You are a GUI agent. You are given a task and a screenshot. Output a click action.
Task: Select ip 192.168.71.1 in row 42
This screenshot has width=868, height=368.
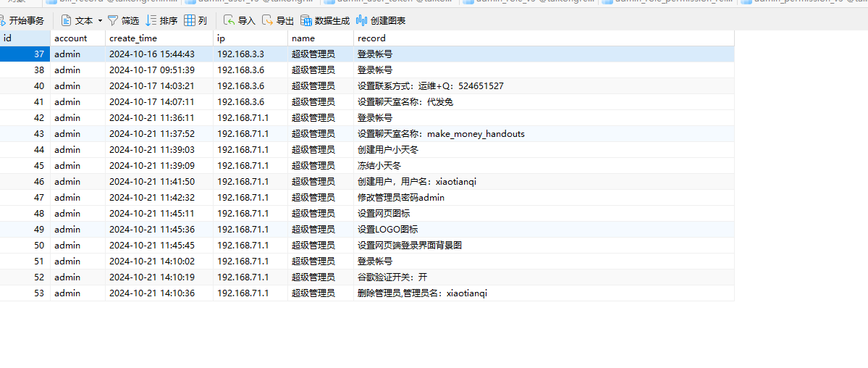point(250,117)
